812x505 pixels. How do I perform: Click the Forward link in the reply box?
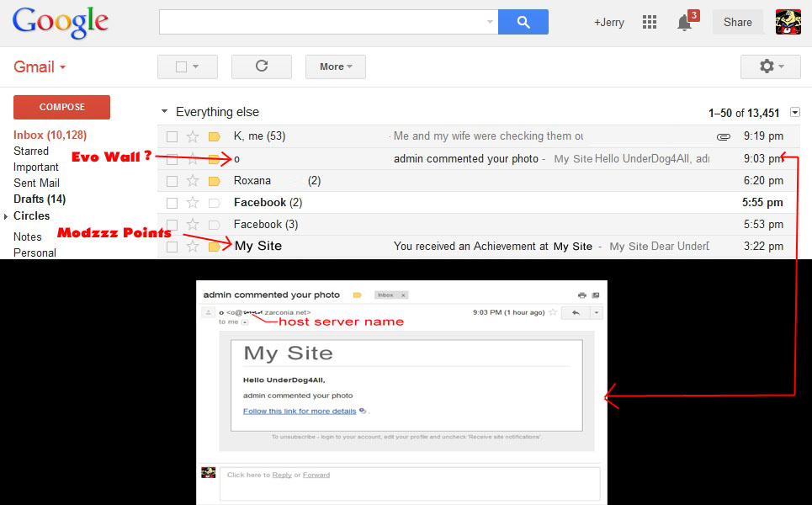[316, 475]
